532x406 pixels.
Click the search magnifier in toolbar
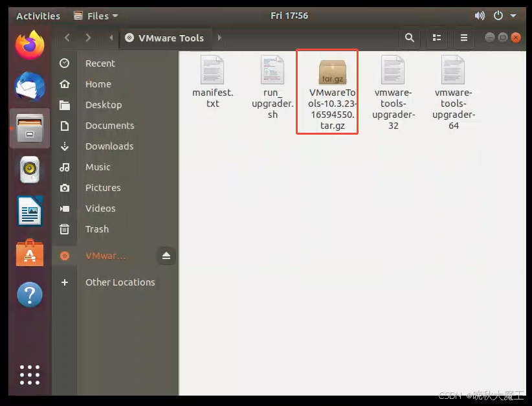410,38
